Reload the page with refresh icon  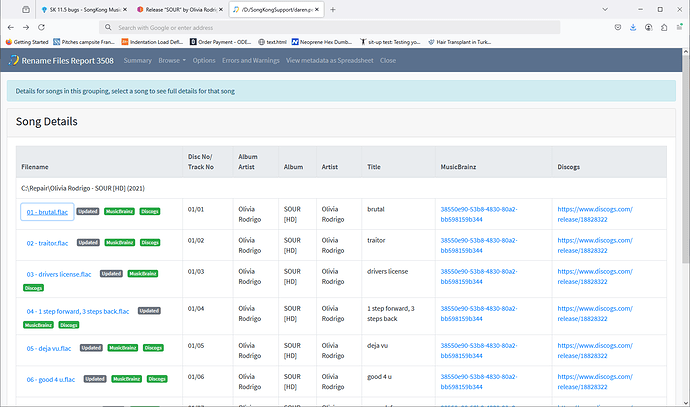[41, 27]
